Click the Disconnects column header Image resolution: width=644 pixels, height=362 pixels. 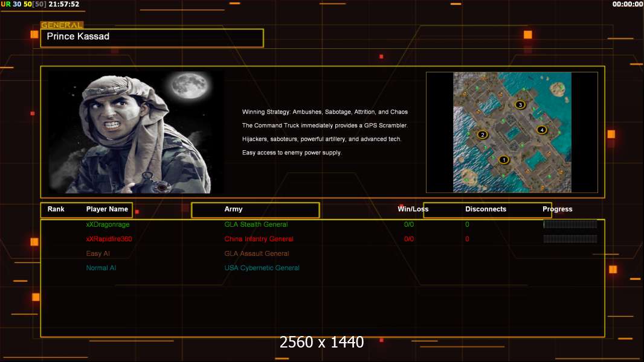click(x=486, y=209)
